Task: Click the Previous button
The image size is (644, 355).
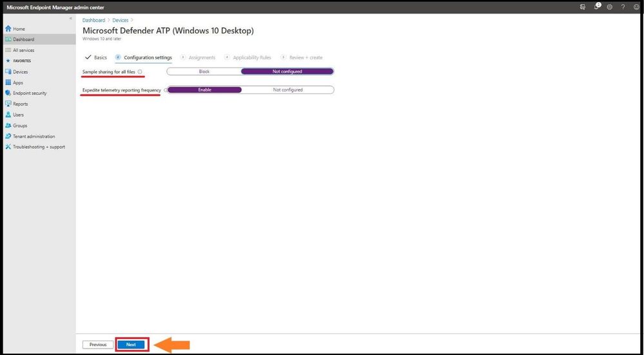Action: (x=98, y=345)
